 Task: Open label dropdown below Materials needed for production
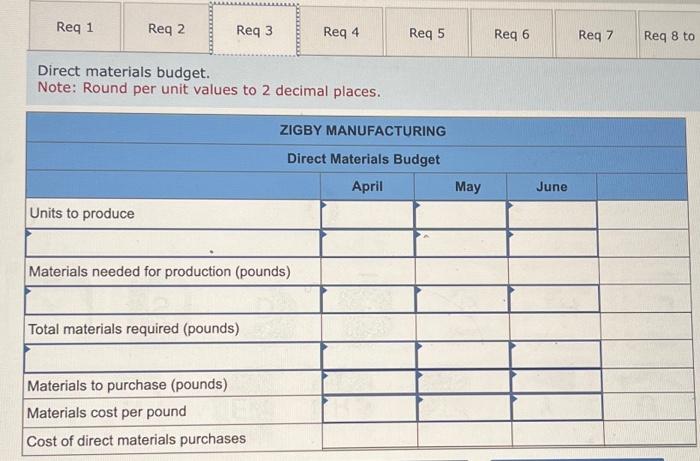click(172, 299)
